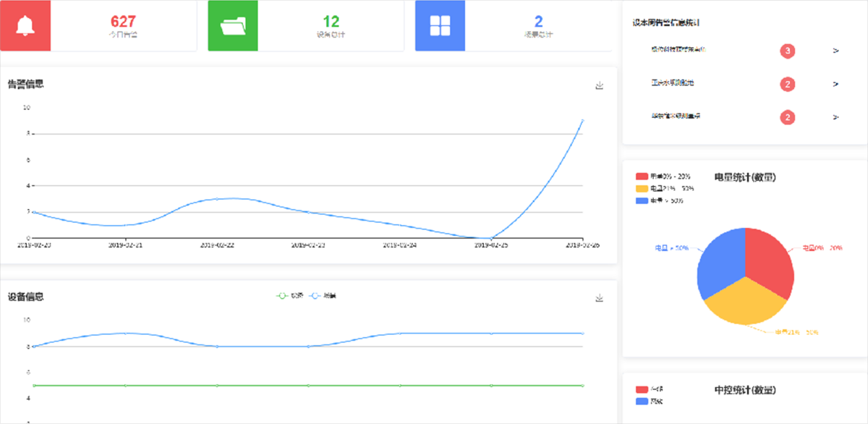Image resolution: width=868 pixels, height=424 pixels.
Task: Click the third alarm row's badge showing 2
Action: (788, 117)
